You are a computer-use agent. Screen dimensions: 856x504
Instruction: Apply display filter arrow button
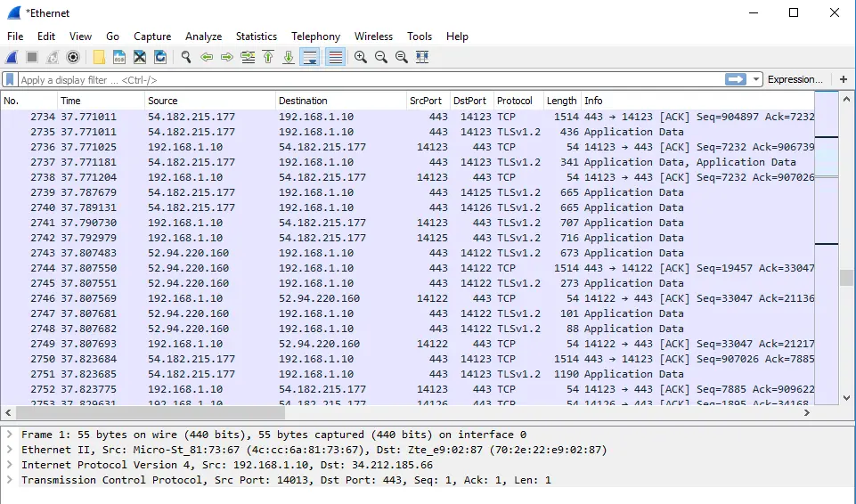point(736,79)
